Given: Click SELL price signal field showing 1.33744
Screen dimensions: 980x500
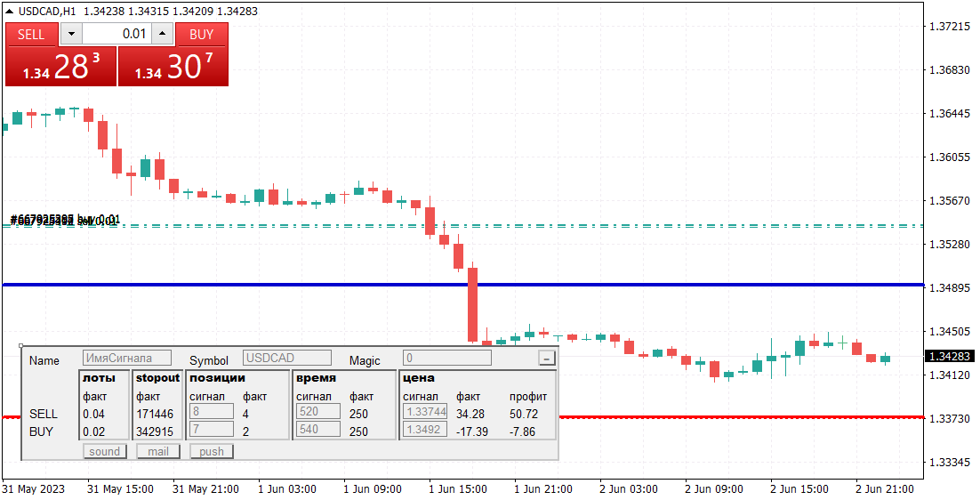Looking at the screenshot, I should (x=425, y=411).
